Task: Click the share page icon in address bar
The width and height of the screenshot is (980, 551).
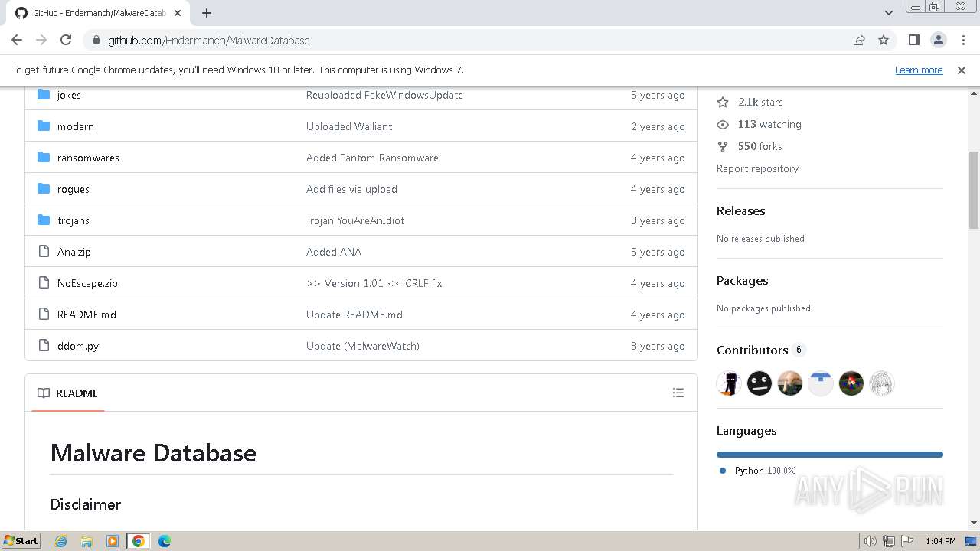Action: (859, 41)
